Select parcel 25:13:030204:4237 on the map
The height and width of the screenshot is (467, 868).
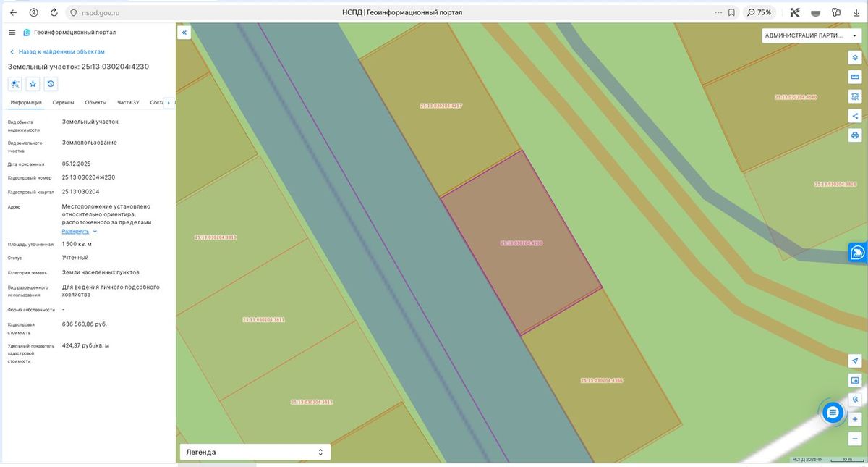click(x=441, y=106)
